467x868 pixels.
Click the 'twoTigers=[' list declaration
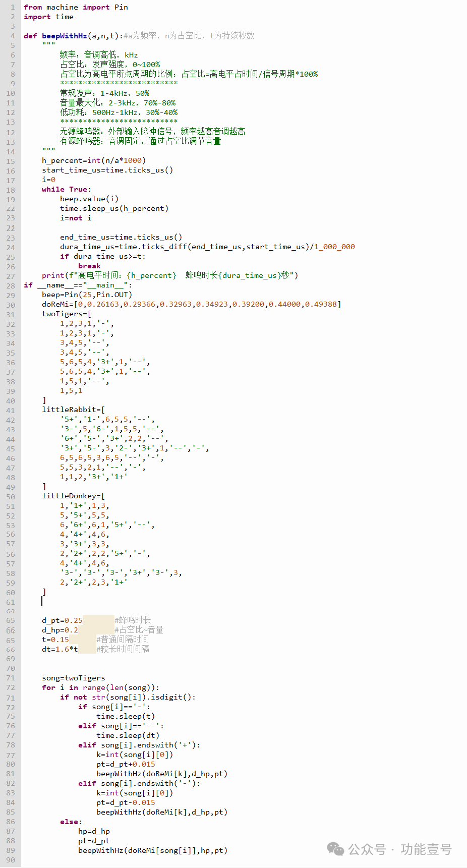coord(67,314)
